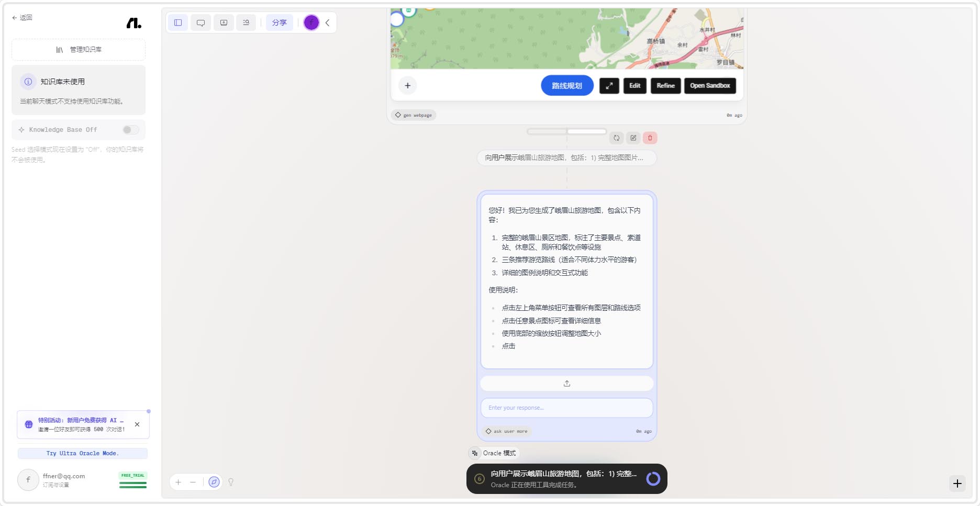
Task: Delete node with the red trash icon
Action: (650, 138)
